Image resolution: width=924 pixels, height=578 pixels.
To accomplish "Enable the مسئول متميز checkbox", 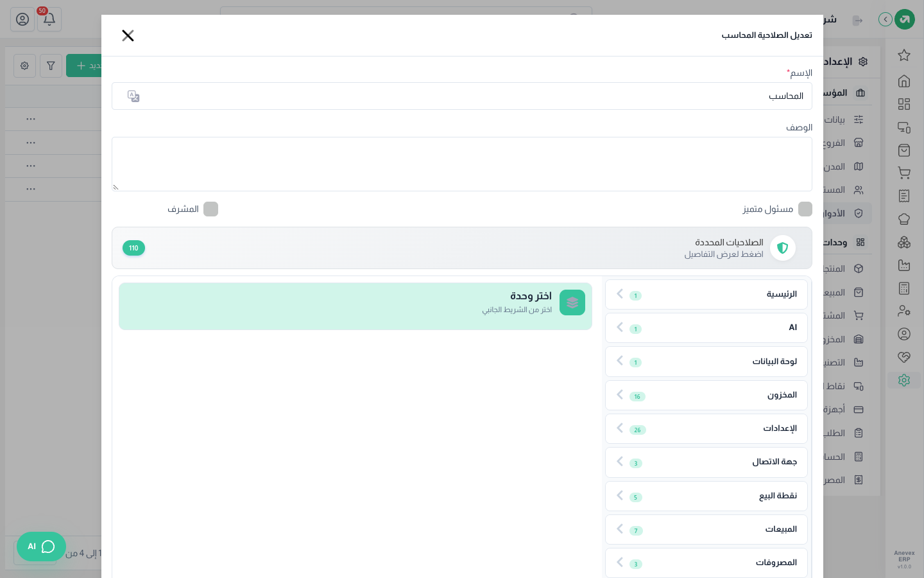I will (805, 209).
